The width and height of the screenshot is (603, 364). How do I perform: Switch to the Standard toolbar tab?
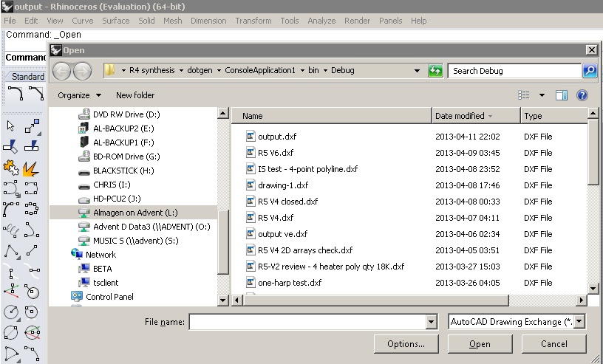tap(27, 77)
